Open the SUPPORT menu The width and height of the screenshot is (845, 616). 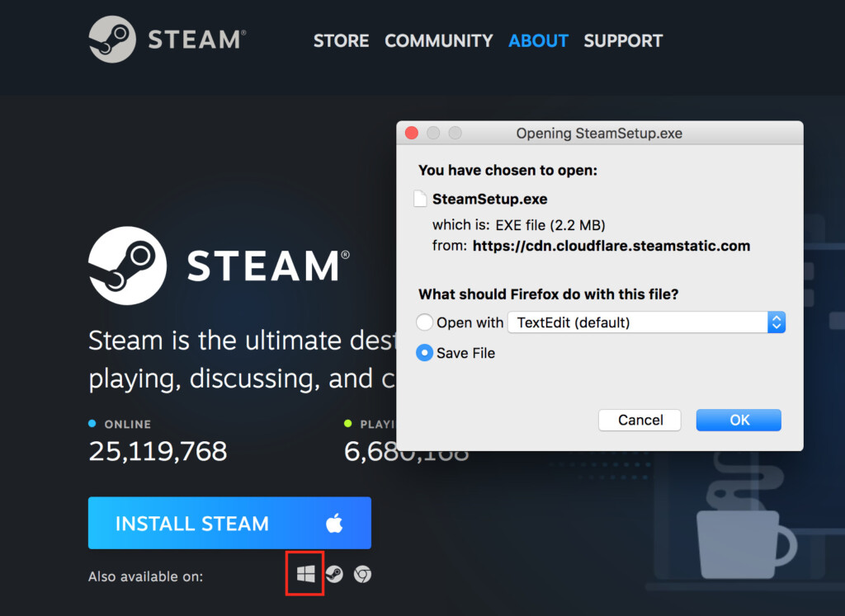click(x=623, y=40)
